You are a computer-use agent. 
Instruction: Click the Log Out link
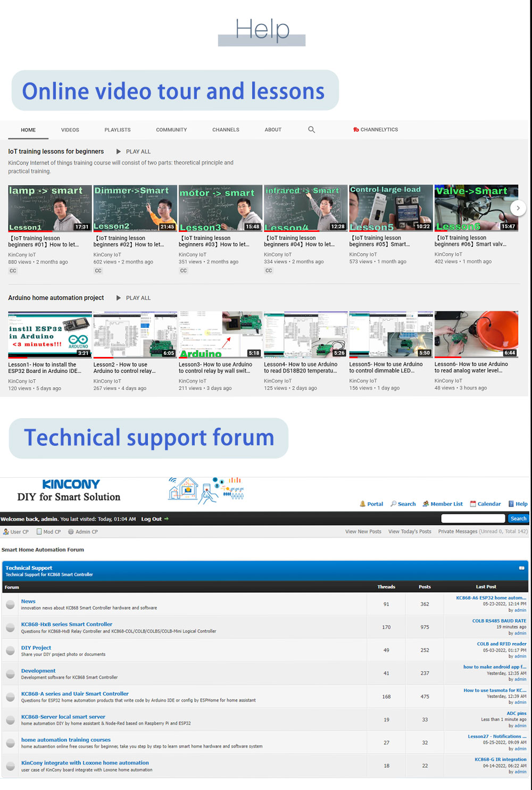152,519
